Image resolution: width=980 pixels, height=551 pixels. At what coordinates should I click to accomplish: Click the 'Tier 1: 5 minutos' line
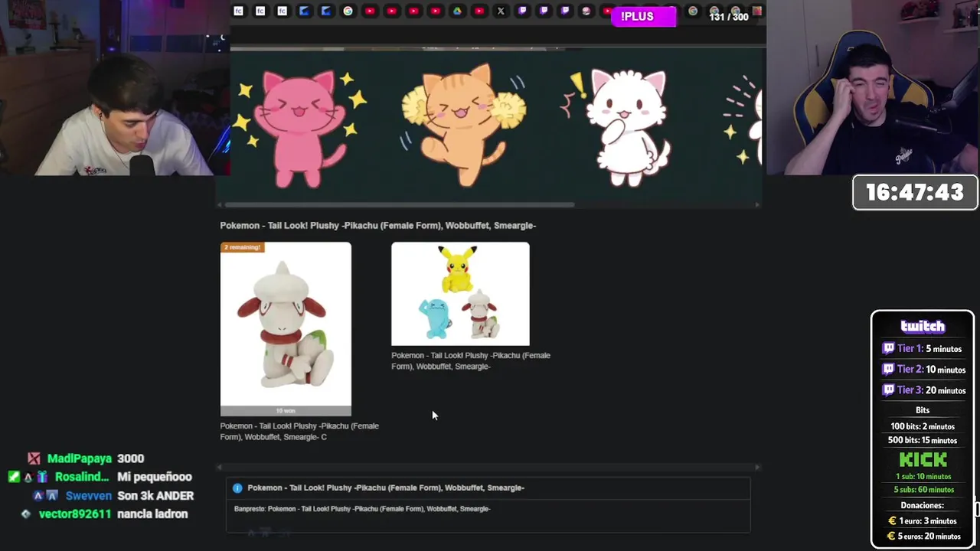pyautogui.click(x=922, y=349)
